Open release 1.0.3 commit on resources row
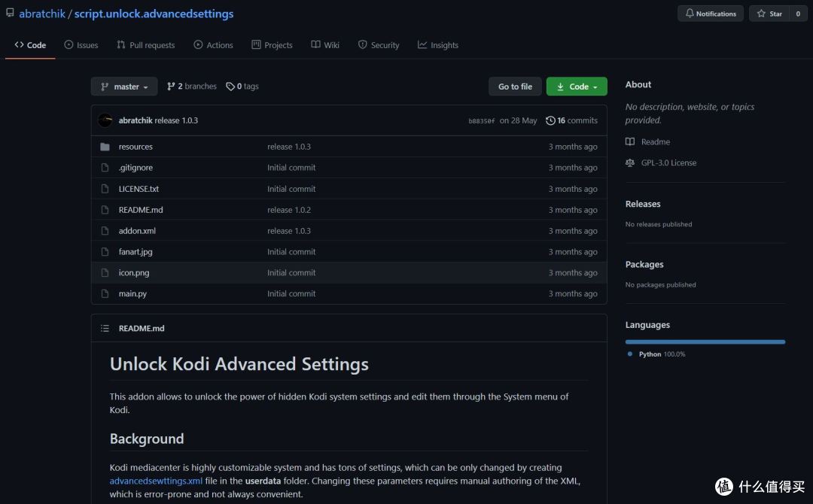This screenshot has width=813, height=504. pyautogui.click(x=289, y=147)
